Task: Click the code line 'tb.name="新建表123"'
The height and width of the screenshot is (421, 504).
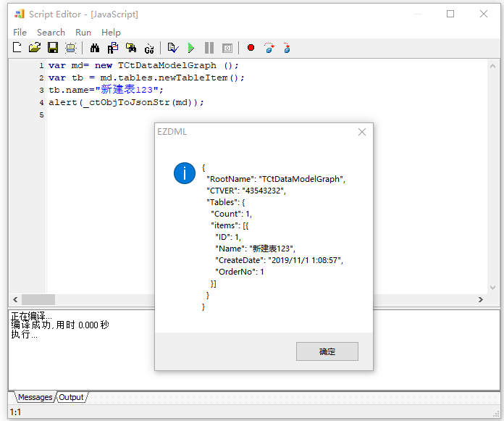Action: pyautogui.click(x=106, y=90)
